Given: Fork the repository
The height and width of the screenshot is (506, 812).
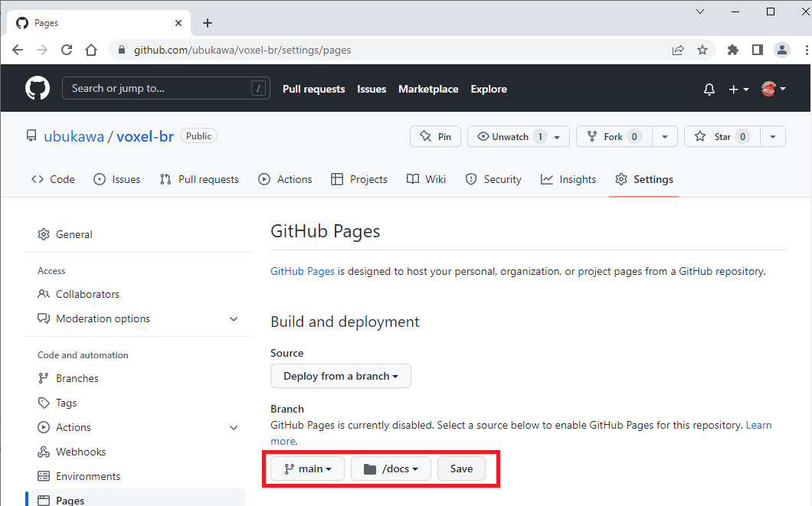Looking at the screenshot, I should pos(614,136).
